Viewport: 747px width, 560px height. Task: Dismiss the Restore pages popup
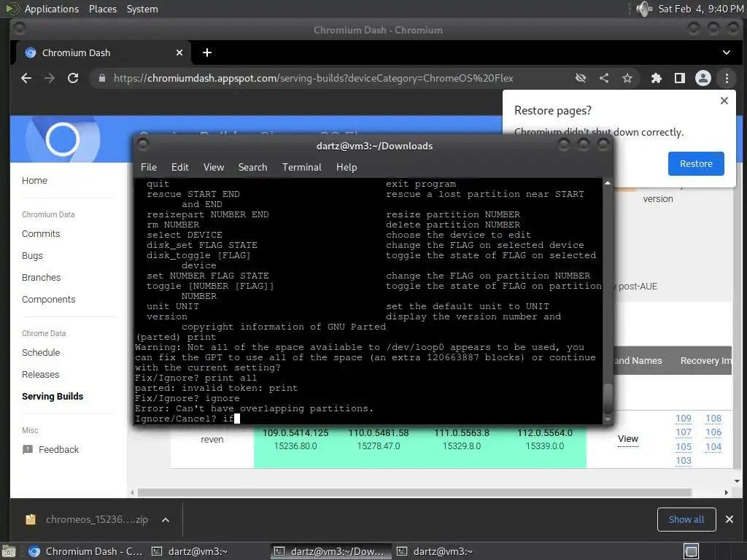tap(724, 101)
